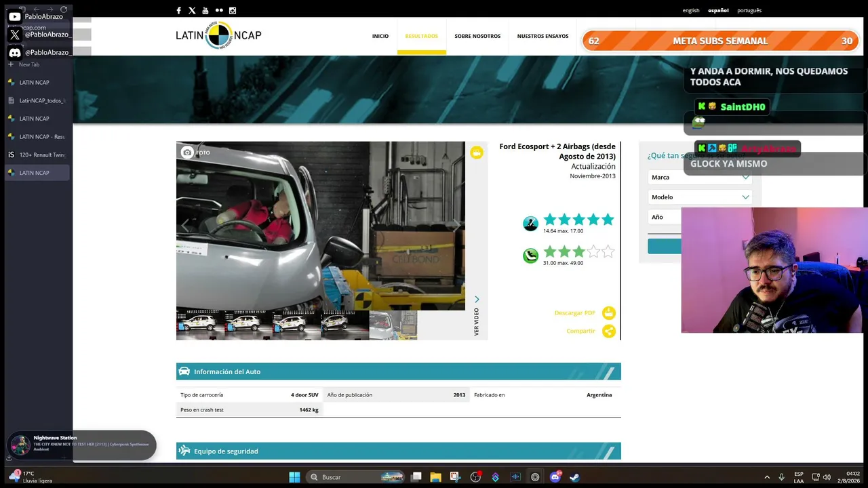Switch site language to english
Screen dimensions: 868x488
coord(691,10)
